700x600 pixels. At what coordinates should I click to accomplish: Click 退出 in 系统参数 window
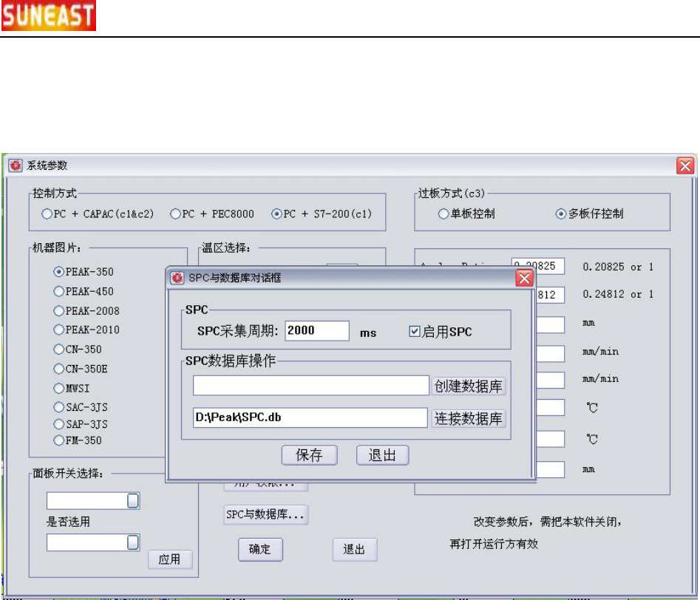coord(355,550)
